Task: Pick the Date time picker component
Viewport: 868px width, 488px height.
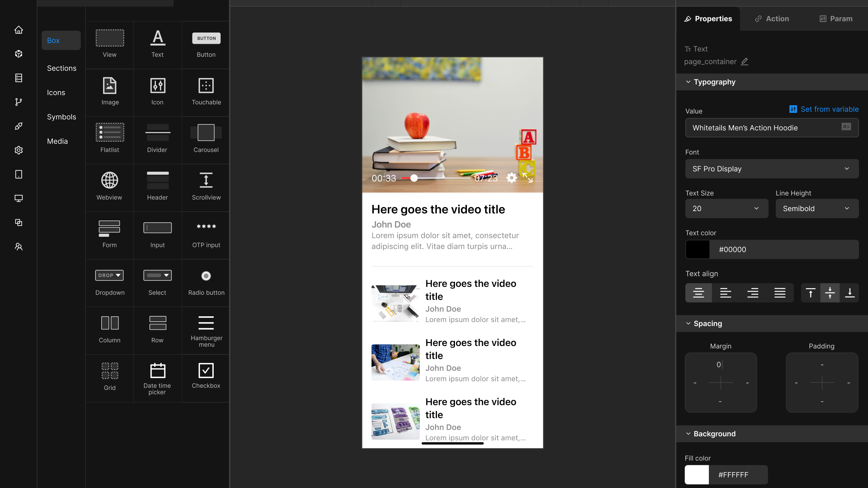Action: (x=157, y=378)
